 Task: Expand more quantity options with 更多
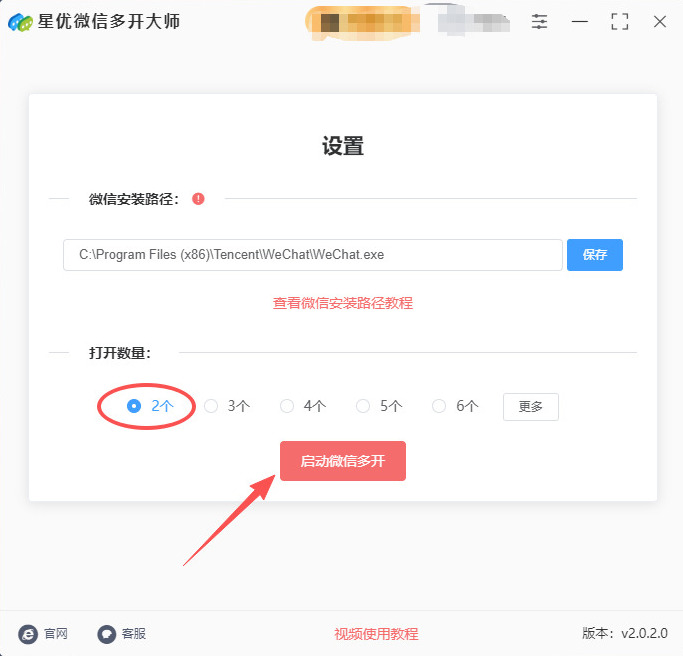[531, 407]
